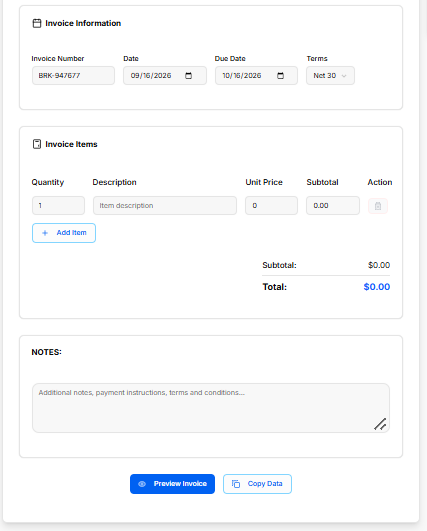Click the Action column header
The width and height of the screenshot is (427, 531).
[x=380, y=182]
